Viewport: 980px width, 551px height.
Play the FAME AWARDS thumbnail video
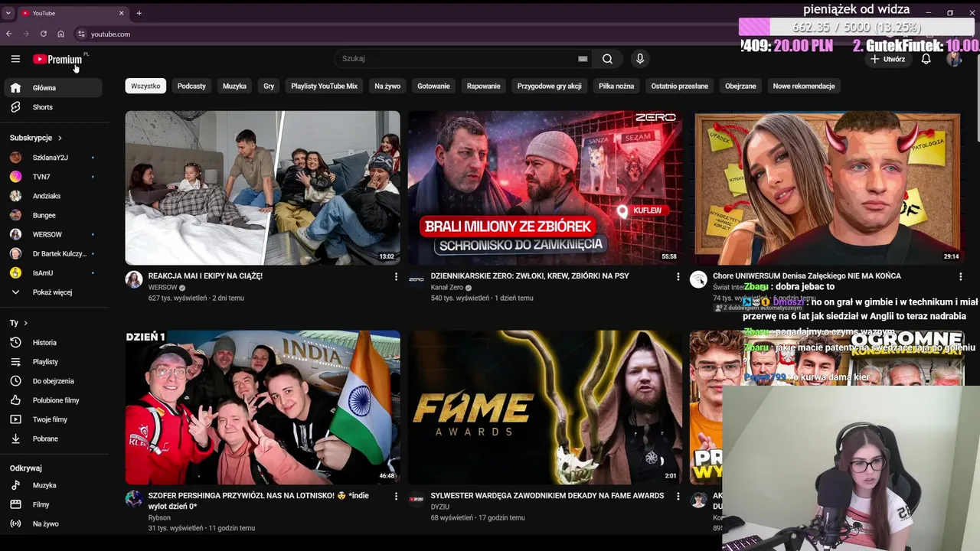pyautogui.click(x=544, y=408)
